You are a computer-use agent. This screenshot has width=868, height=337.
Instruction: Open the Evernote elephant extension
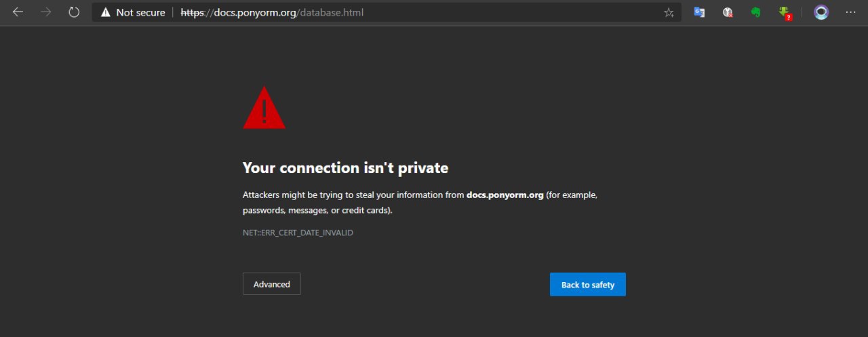pyautogui.click(x=755, y=12)
